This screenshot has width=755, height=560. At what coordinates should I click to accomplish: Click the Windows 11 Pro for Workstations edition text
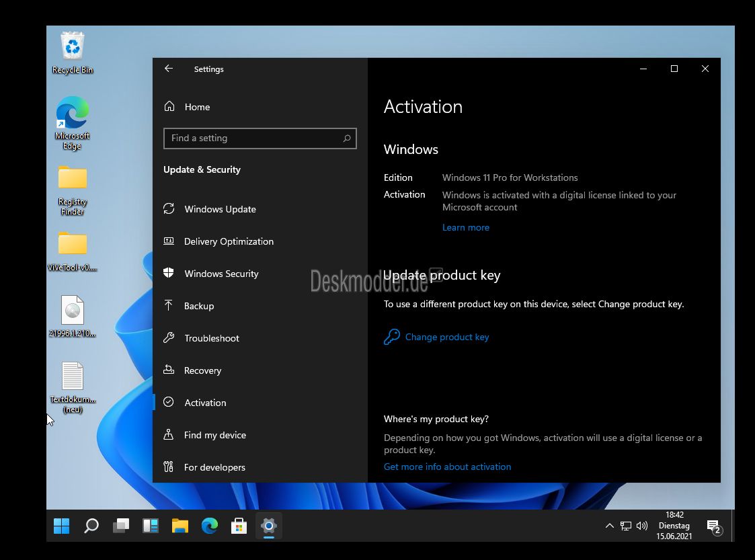click(x=510, y=177)
